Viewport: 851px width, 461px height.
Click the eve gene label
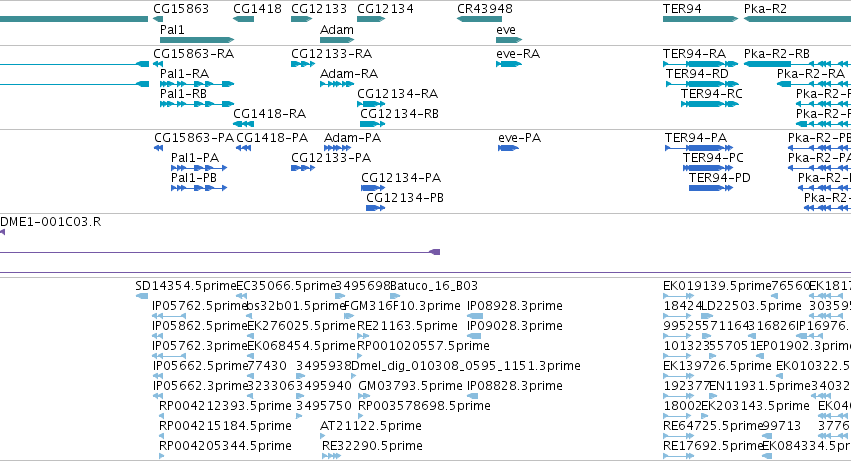tap(506, 30)
